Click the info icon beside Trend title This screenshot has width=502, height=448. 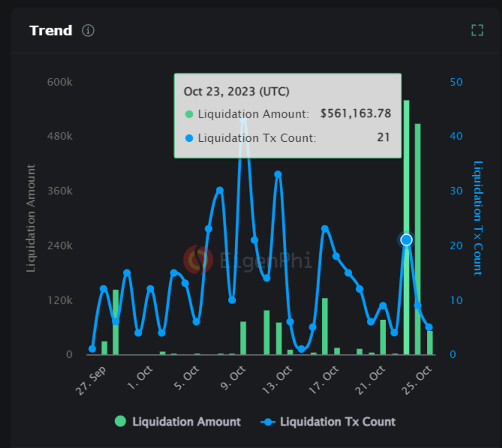(88, 31)
